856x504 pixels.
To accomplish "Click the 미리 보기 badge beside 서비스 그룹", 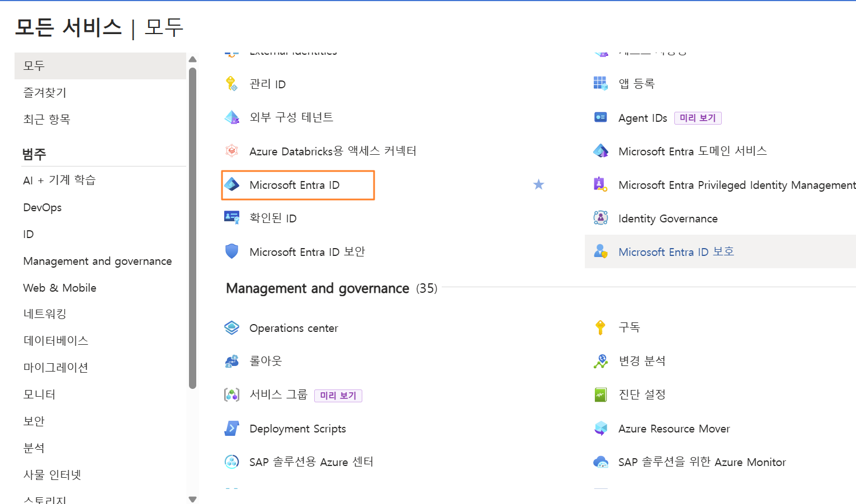I will (x=338, y=396).
